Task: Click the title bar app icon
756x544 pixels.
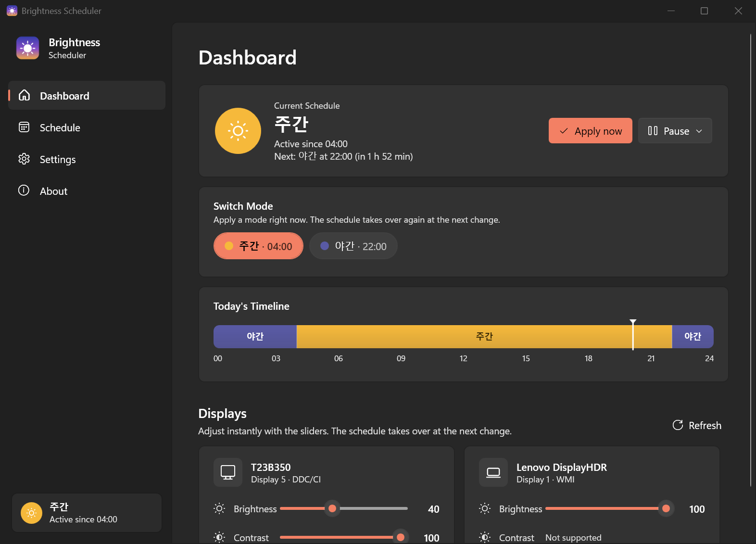Action: tap(12, 11)
